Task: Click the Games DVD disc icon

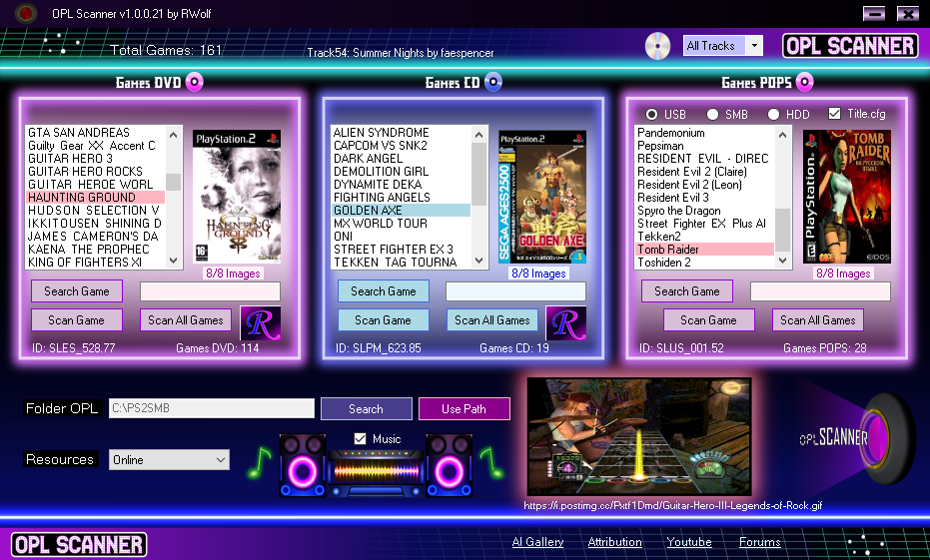Action: 194,82
